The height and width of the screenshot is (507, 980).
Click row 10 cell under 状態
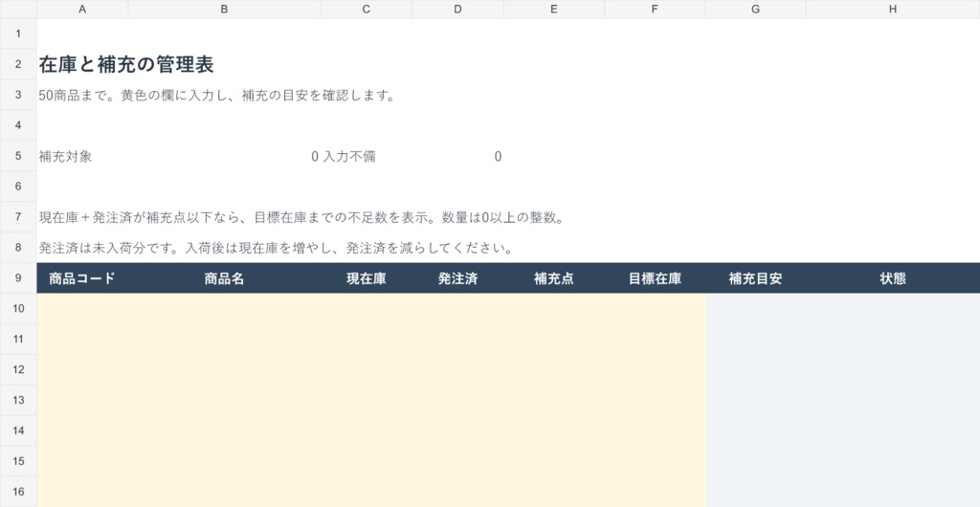click(893, 308)
